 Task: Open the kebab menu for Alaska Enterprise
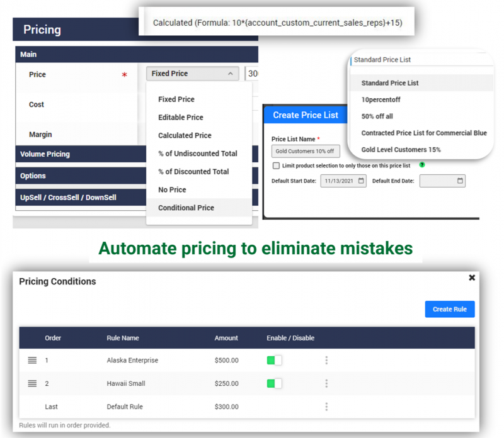pos(326,360)
